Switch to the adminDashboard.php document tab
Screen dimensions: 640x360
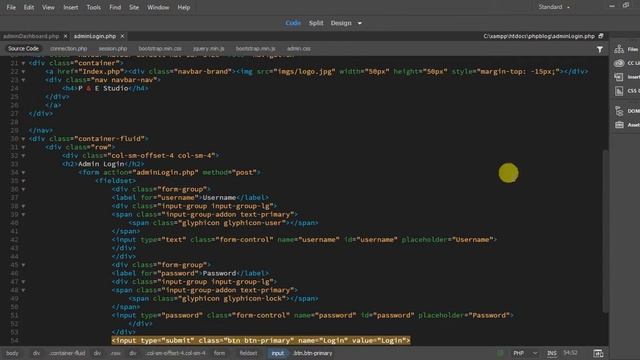[31, 36]
